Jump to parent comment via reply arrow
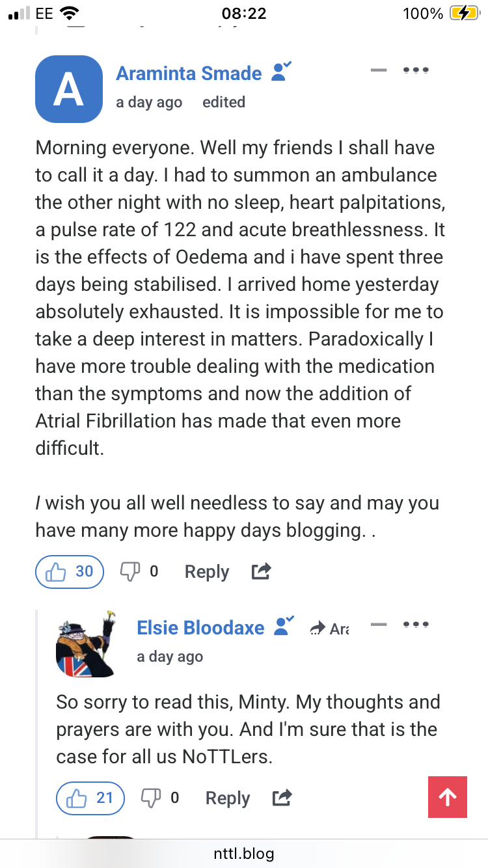 tap(331, 628)
